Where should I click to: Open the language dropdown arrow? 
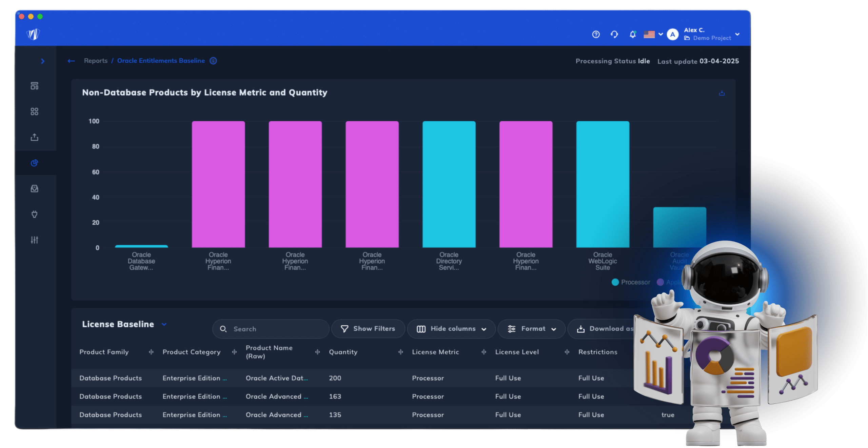pos(660,34)
